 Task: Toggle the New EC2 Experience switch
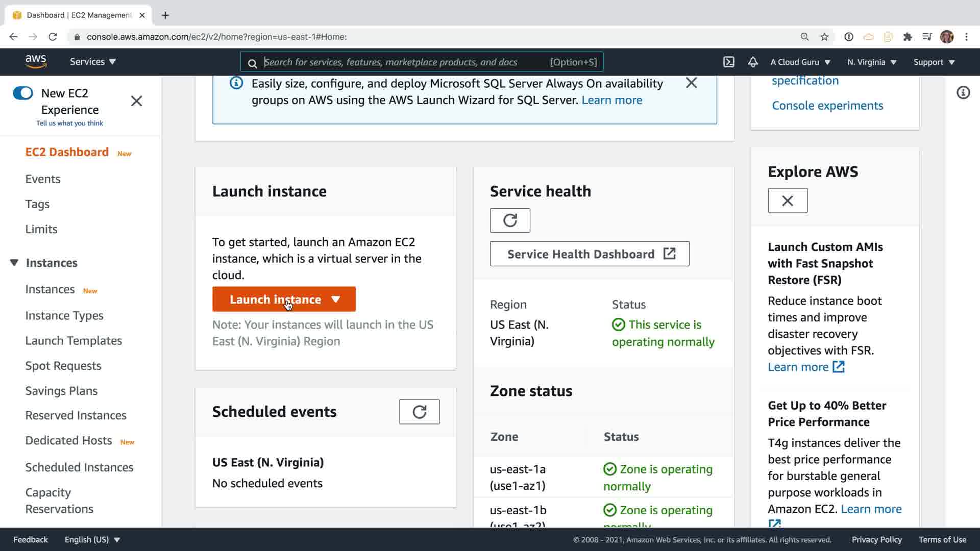click(23, 93)
